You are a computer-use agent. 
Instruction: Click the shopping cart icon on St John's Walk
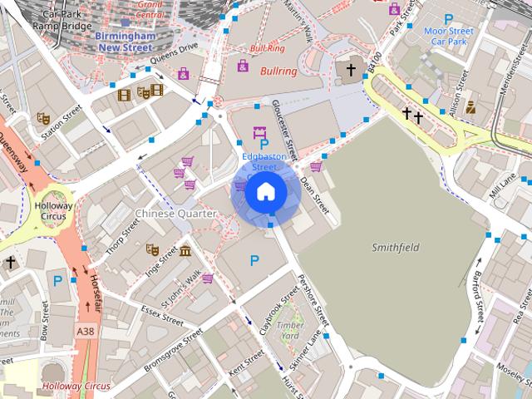(208, 278)
